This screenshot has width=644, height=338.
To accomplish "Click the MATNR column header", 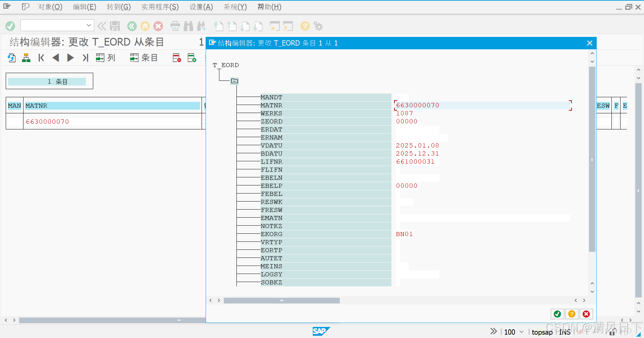I will coord(112,106).
